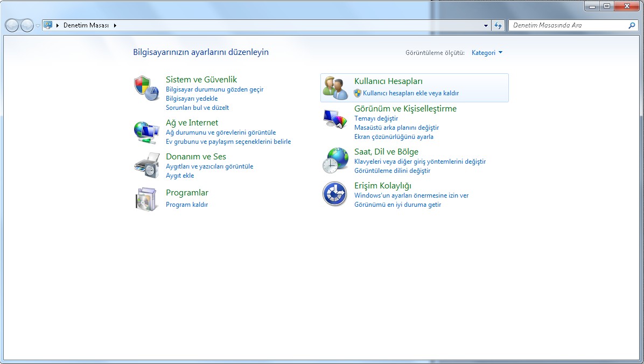Click Bilgisayar durumunu gözden geçir
644x364 pixels.
pos(214,89)
